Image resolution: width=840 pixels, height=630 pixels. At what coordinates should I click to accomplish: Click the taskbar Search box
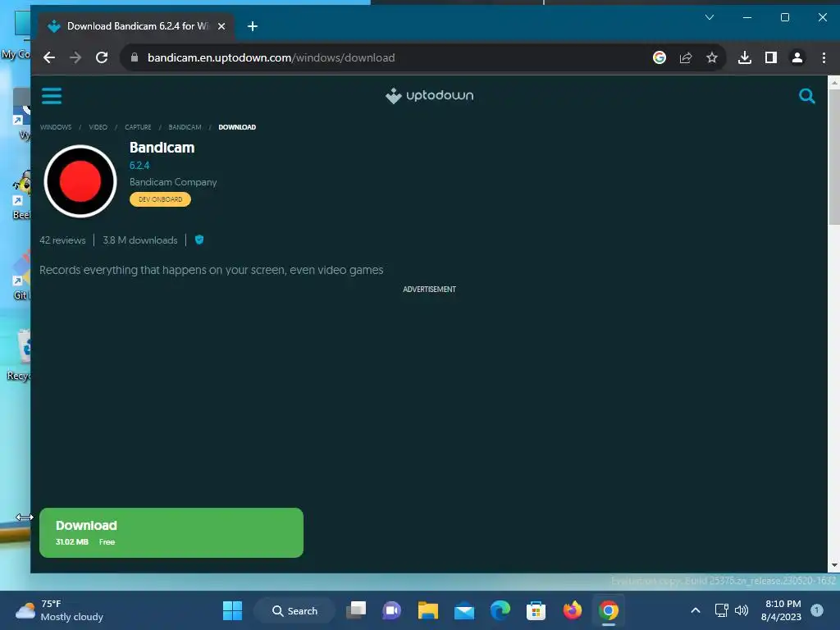(x=294, y=610)
